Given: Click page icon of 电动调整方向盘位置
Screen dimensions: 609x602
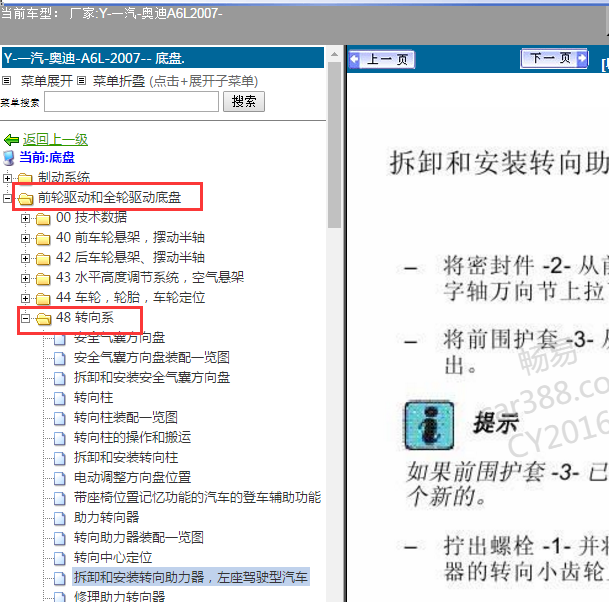Looking at the screenshot, I should tap(59, 478).
